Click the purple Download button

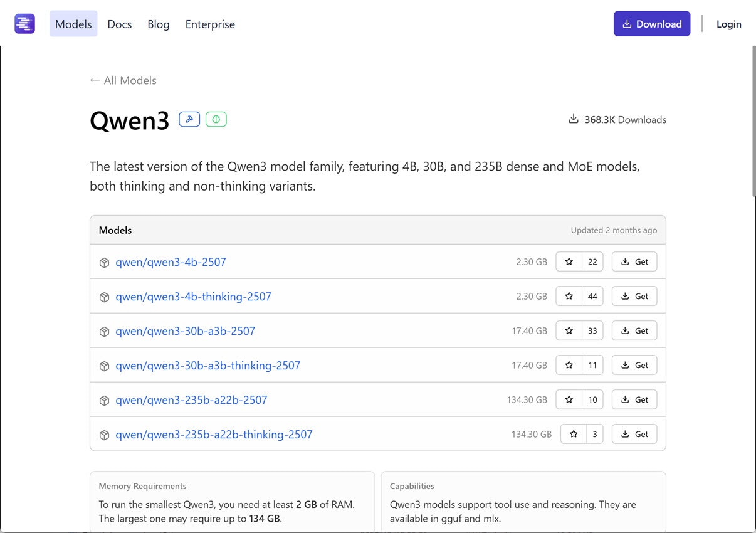652,24
